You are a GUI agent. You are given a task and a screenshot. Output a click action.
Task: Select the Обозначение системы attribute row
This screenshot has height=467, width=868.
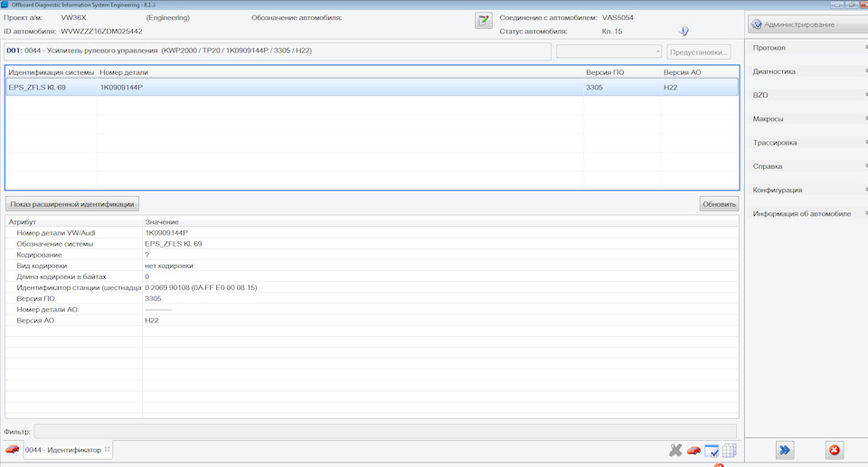point(372,244)
